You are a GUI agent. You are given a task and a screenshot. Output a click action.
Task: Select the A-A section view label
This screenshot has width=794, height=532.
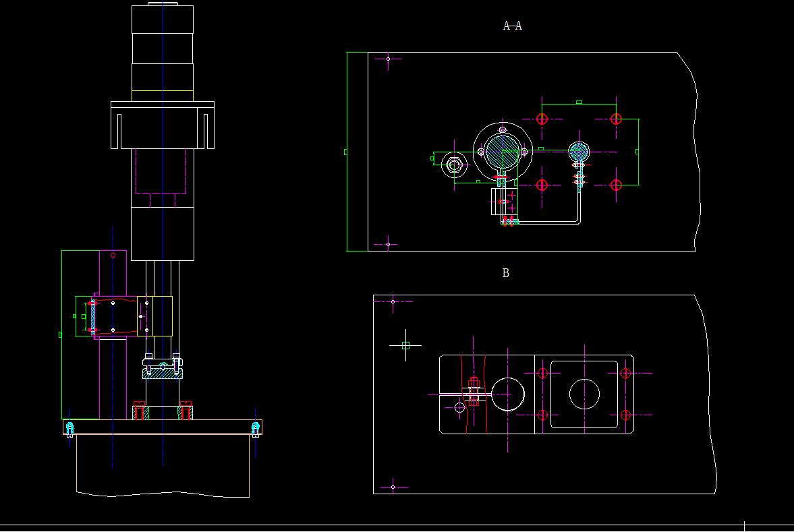(513, 26)
